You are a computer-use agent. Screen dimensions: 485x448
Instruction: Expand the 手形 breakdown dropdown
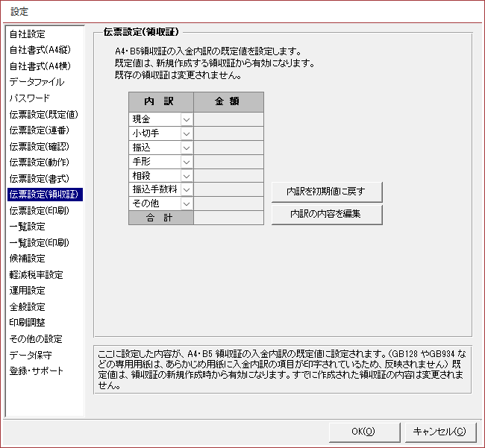pos(187,162)
